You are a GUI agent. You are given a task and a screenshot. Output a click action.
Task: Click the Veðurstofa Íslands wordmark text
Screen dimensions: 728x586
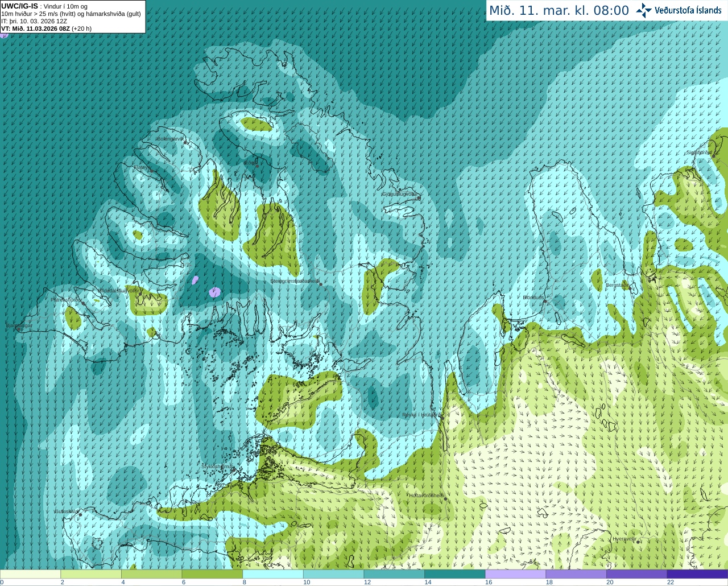coord(688,10)
